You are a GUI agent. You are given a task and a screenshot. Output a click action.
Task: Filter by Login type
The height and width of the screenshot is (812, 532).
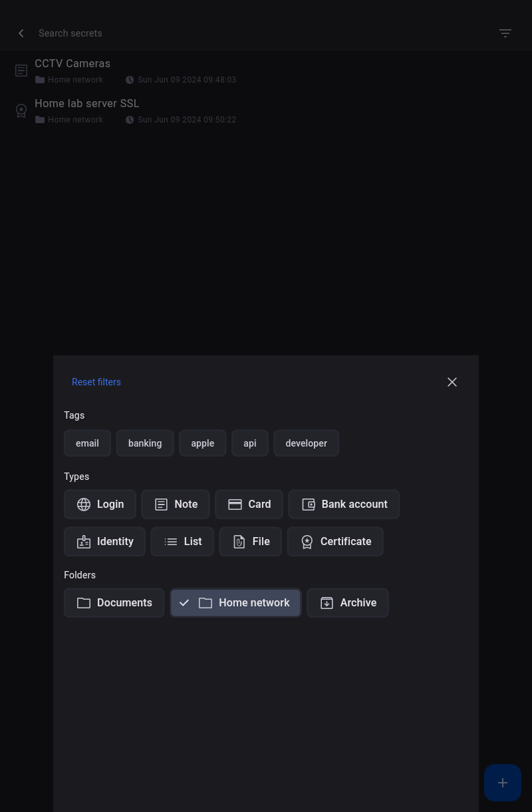coord(100,505)
